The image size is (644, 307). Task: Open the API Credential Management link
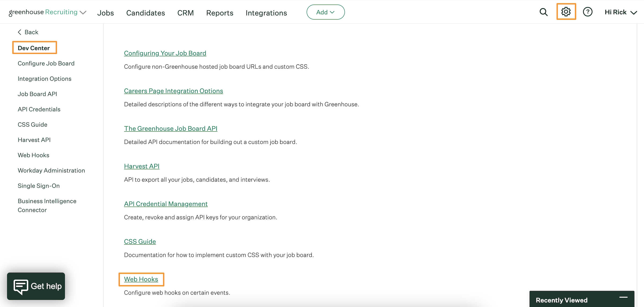click(x=166, y=204)
